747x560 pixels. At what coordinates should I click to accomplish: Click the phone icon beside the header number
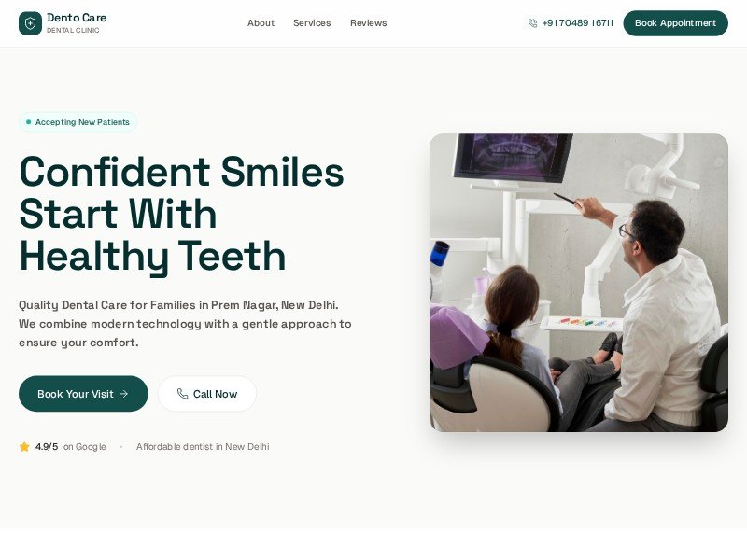[532, 22]
